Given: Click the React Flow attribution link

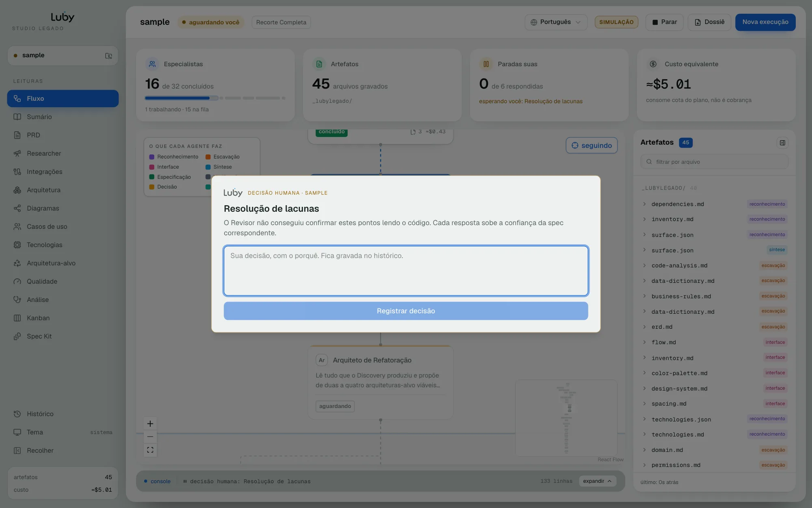Looking at the screenshot, I should coord(610,460).
